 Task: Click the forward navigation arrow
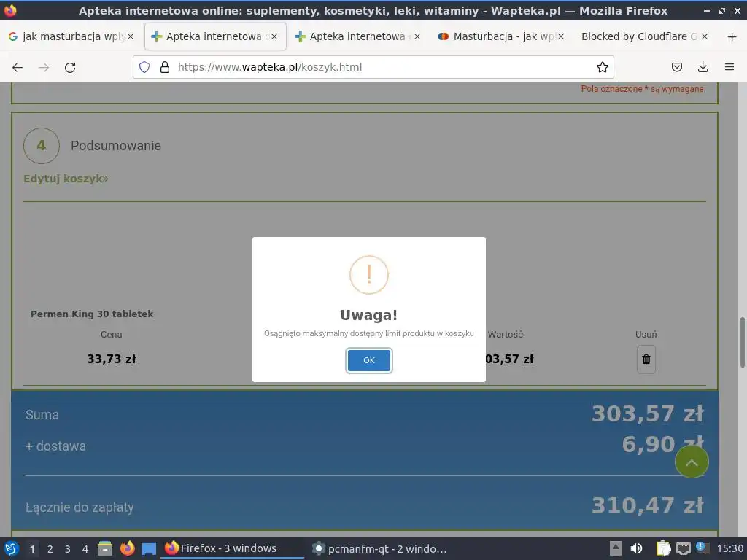tap(44, 68)
